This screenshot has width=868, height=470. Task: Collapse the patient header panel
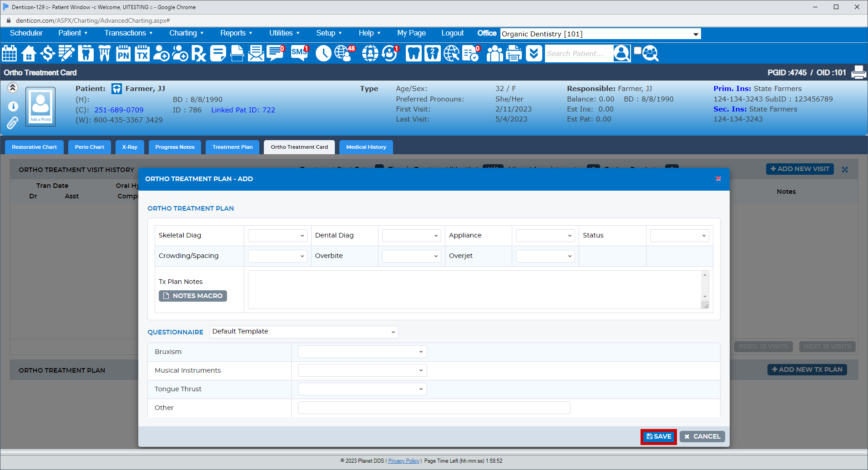tap(13, 88)
